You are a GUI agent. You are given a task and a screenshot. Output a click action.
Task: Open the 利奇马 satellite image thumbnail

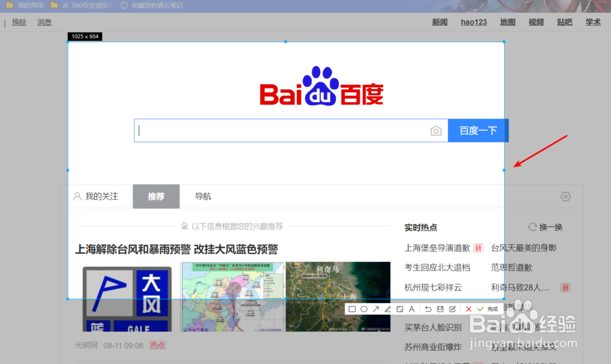[x=338, y=297]
